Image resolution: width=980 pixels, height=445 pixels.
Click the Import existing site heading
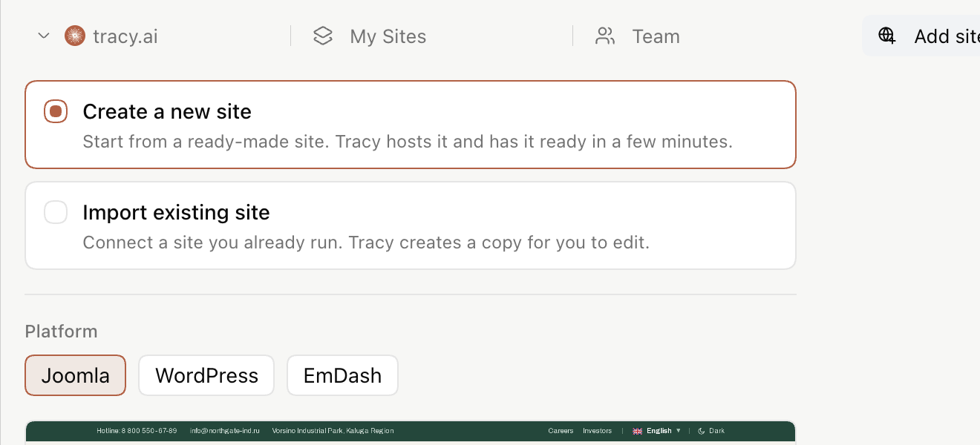point(176,212)
